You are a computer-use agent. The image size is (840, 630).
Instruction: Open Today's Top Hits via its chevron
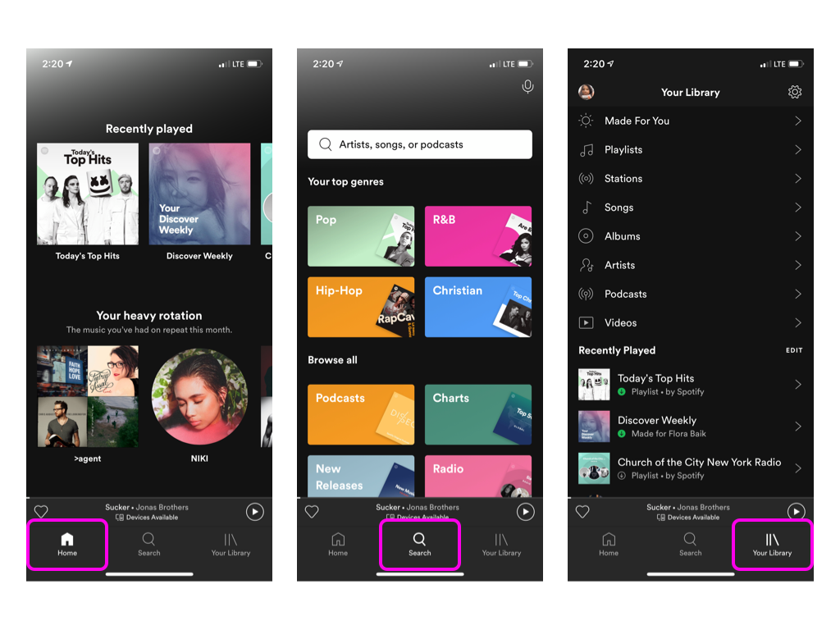click(800, 384)
